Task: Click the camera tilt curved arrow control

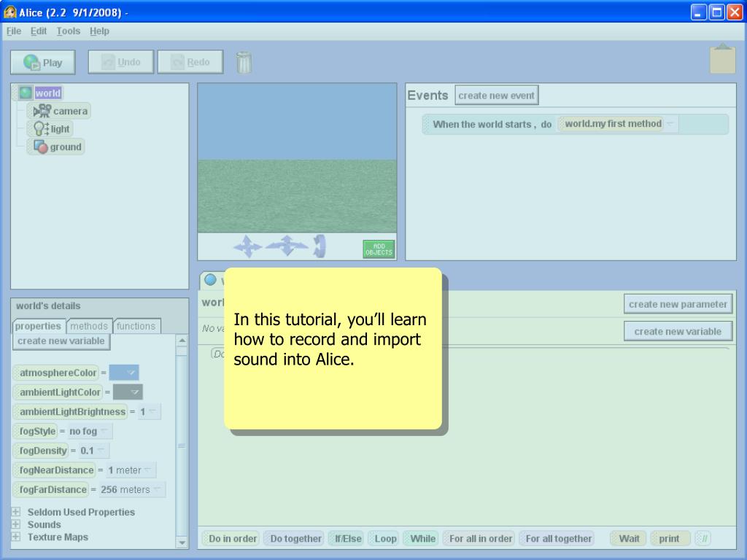Action: click(x=320, y=246)
